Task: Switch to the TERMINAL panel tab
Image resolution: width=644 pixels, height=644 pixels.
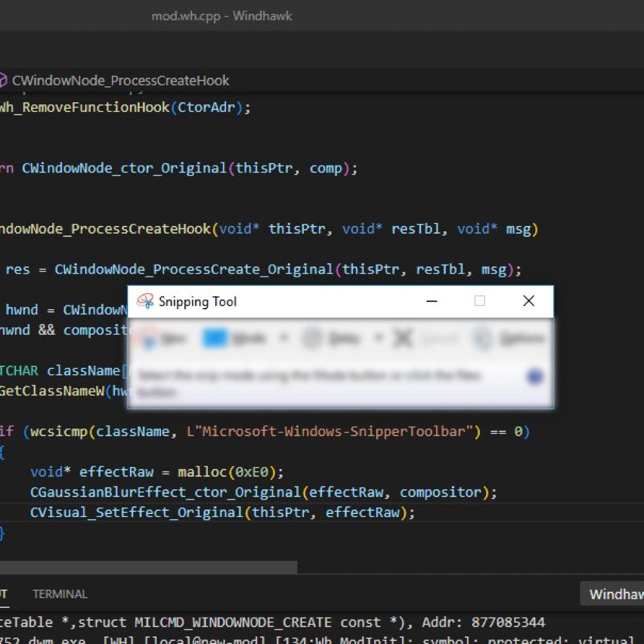Action: (60, 594)
